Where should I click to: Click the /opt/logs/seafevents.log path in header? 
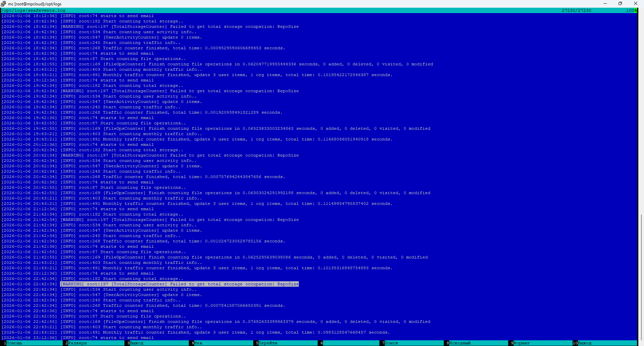[34, 10]
